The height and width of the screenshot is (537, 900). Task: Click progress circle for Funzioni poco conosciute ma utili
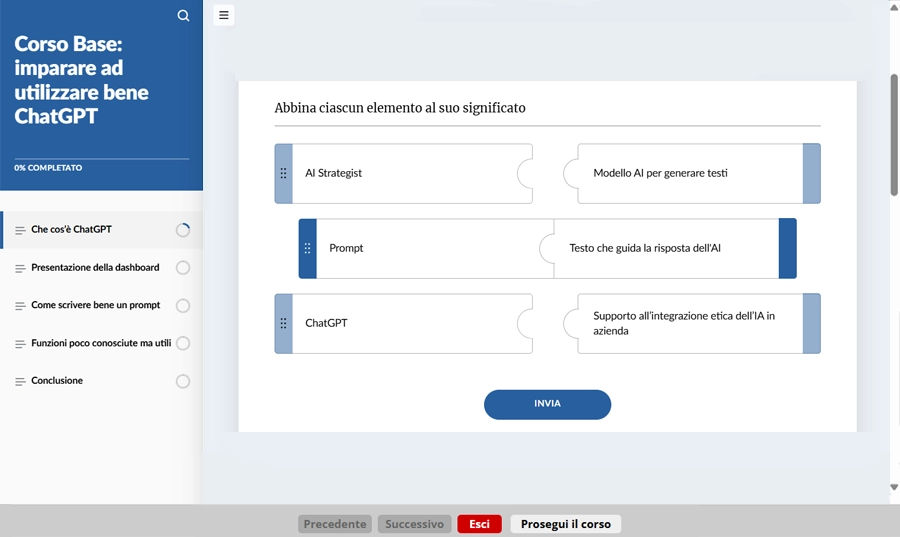pyautogui.click(x=183, y=343)
